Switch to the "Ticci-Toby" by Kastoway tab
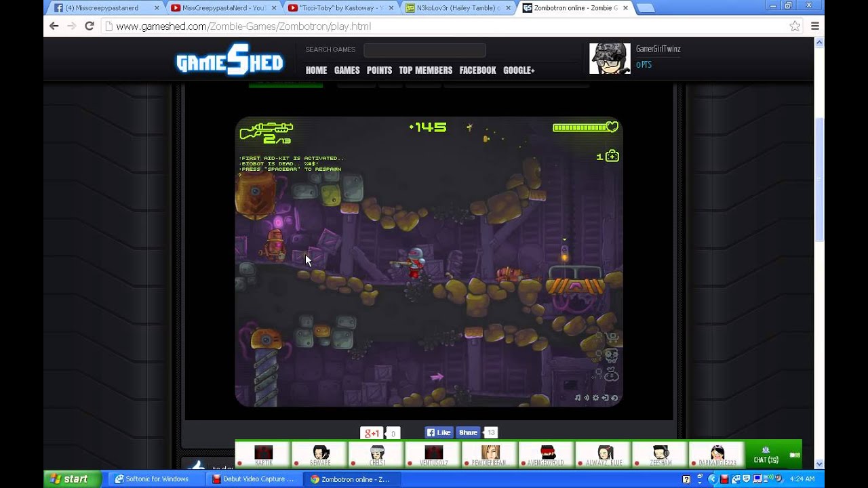Image resolution: width=868 pixels, height=488 pixels. coord(341,8)
